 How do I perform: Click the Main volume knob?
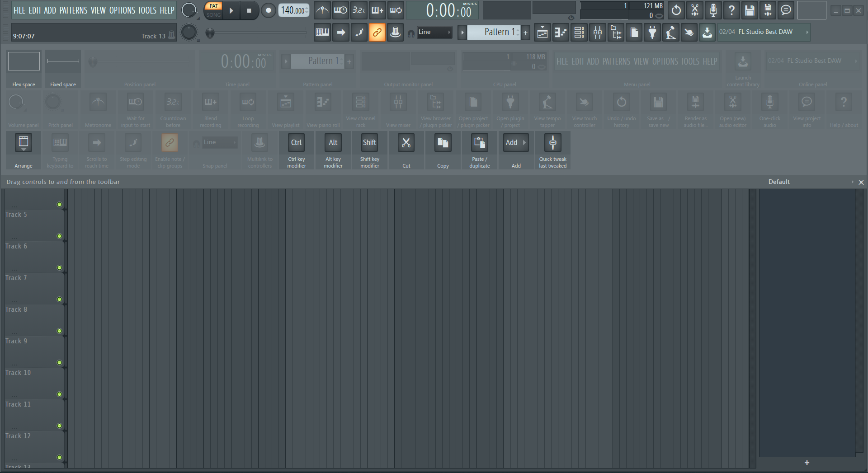(x=189, y=10)
